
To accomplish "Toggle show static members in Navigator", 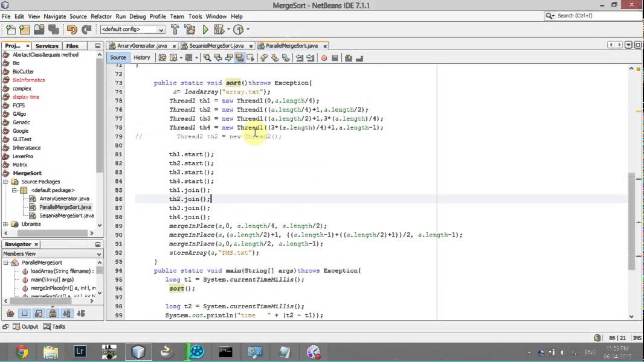I will click(x=39, y=314).
